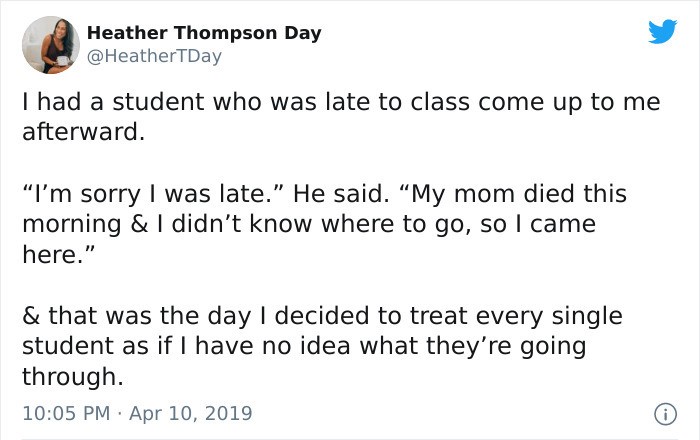
Task: Click the words "so I came"
Action: coord(538,224)
